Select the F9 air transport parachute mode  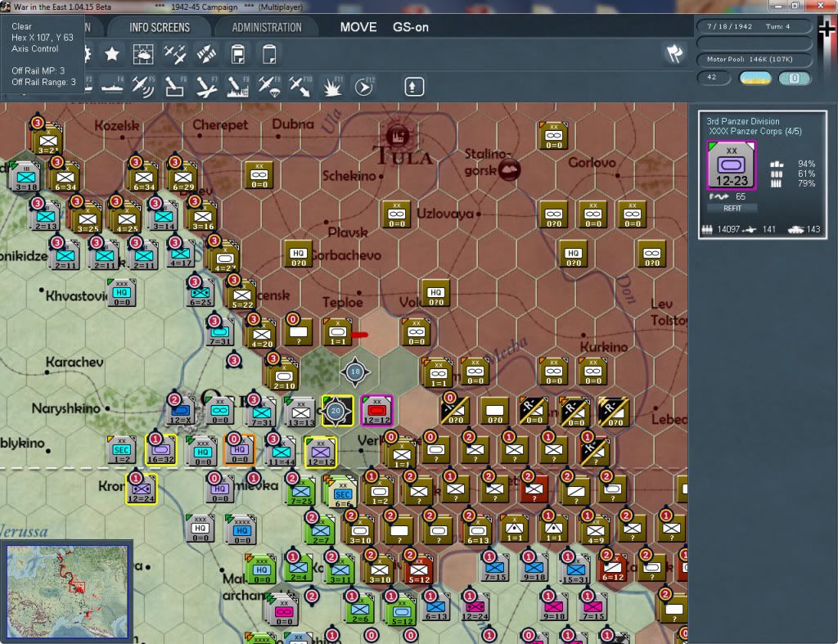click(269, 87)
